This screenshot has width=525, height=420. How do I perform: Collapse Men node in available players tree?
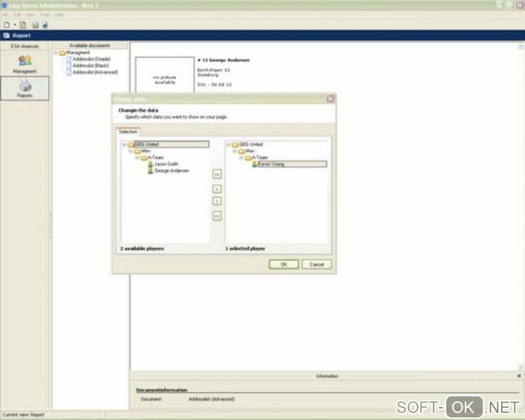131,151
